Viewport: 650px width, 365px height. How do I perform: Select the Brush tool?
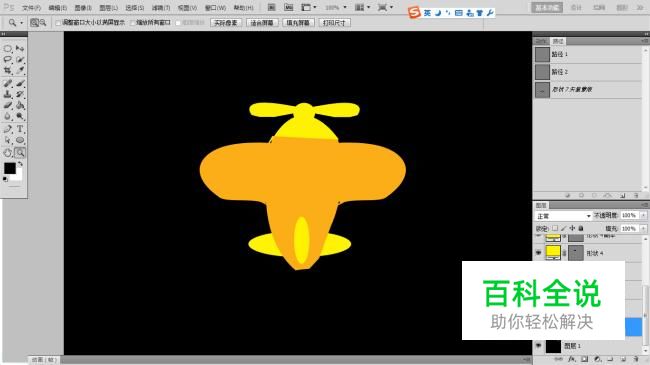point(19,83)
